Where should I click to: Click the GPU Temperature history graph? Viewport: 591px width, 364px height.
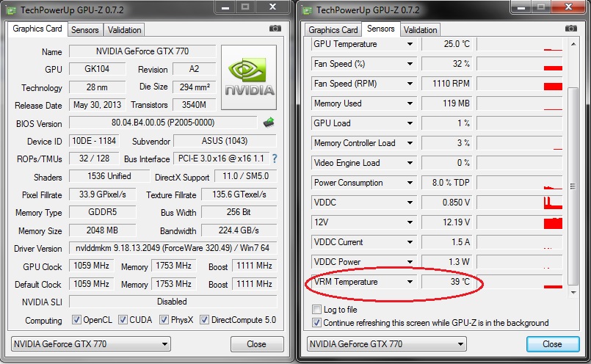point(520,44)
